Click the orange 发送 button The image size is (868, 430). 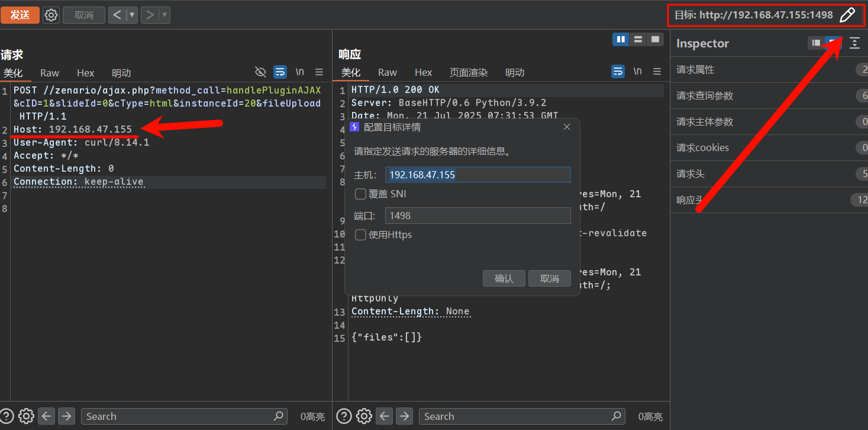pos(20,15)
